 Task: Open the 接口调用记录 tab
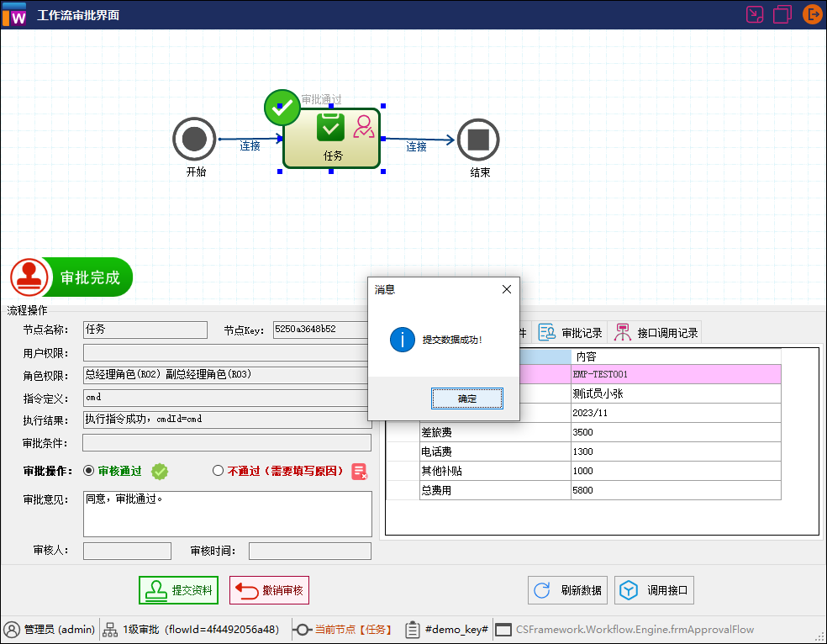coord(656,333)
